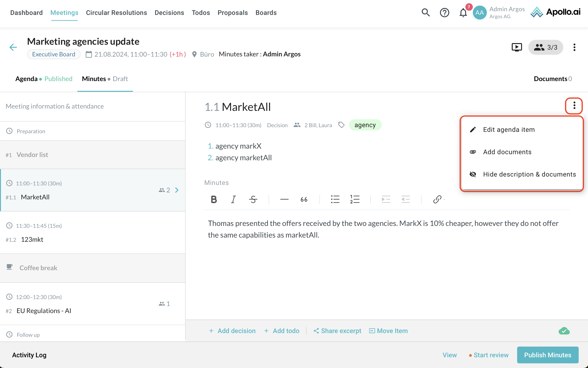588x368 pixels.
Task: Start presentation mode for meeting
Action: (517, 47)
